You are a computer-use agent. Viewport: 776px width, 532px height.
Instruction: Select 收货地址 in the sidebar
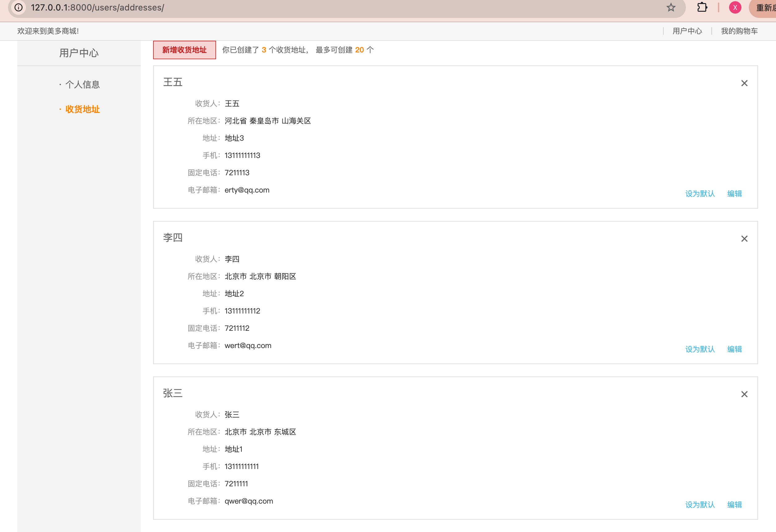82,109
